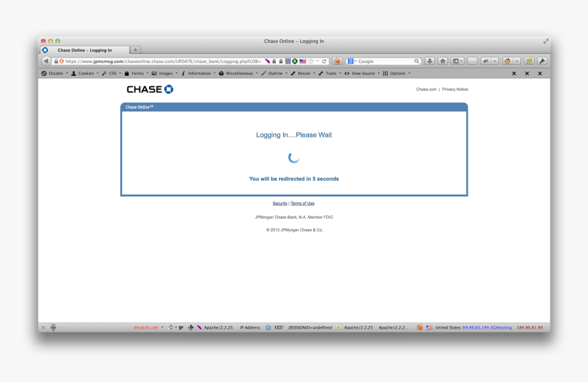The image size is (588, 382).
Task: Click the reload page icon in address bar
Action: click(325, 62)
